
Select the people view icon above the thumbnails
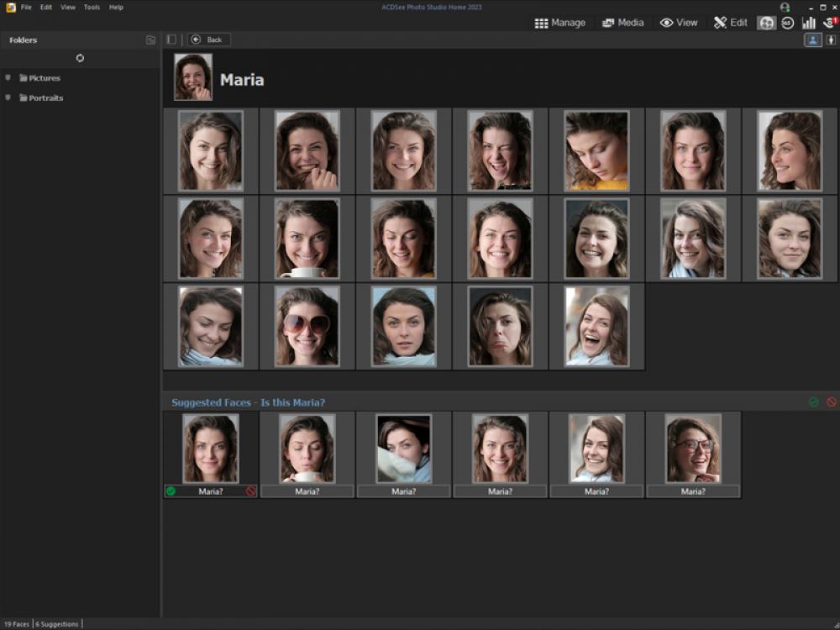pos(812,39)
